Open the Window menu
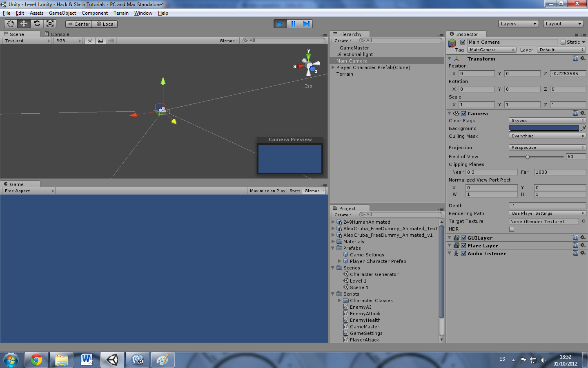The width and height of the screenshot is (588, 368). [x=143, y=13]
